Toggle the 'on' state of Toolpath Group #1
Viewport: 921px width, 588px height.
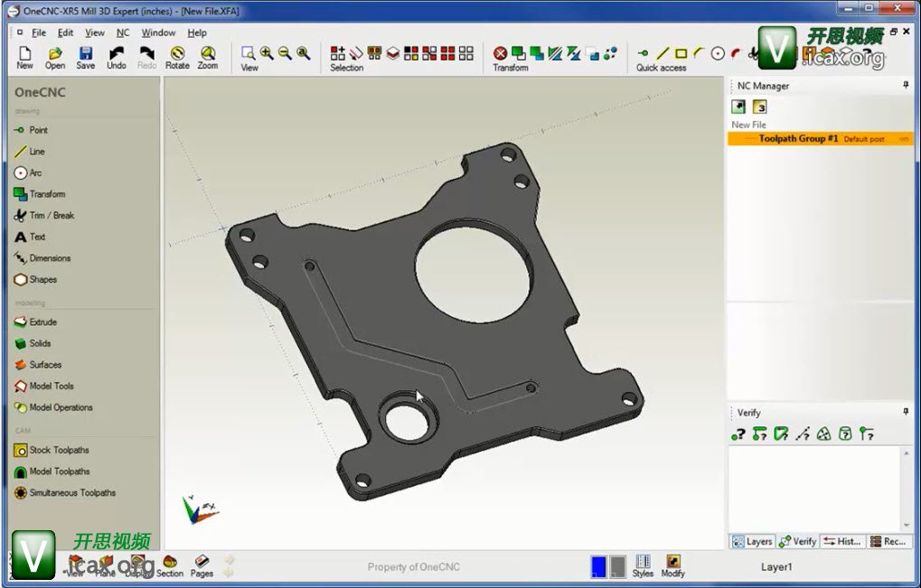click(904, 139)
